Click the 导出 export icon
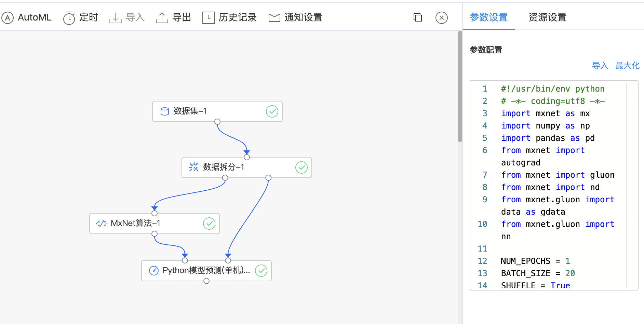This screenshot has width=644, height=324. pos(162,17)
